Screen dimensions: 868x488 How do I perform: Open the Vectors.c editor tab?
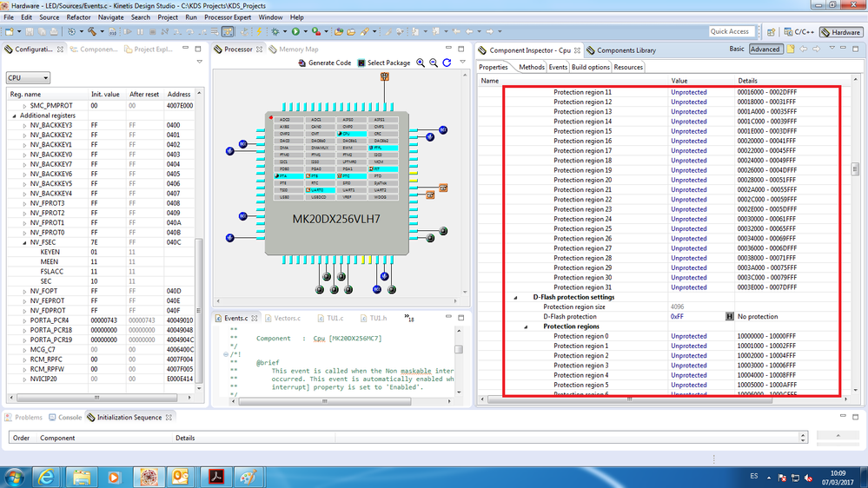point(283,318)
